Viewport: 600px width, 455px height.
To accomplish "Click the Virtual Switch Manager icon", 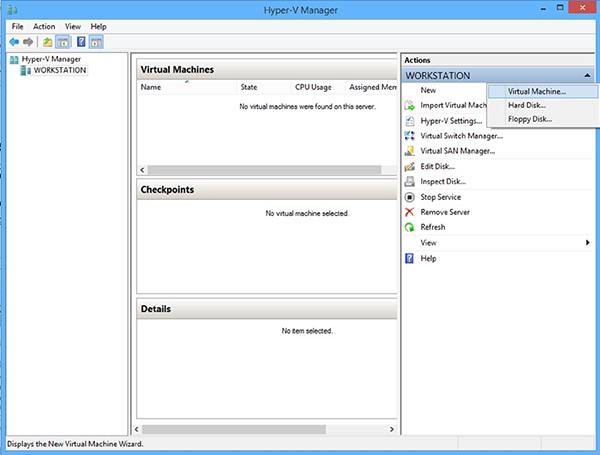I will coord(409,136).
